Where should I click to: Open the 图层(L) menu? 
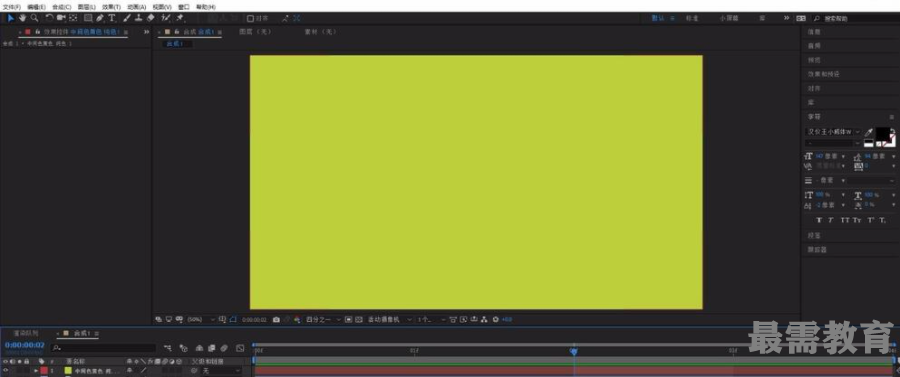[x=86, y=7]
